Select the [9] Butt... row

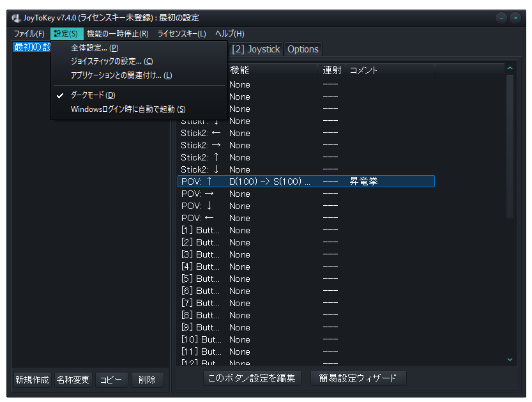pyautogui.click(x=306, y=328)
